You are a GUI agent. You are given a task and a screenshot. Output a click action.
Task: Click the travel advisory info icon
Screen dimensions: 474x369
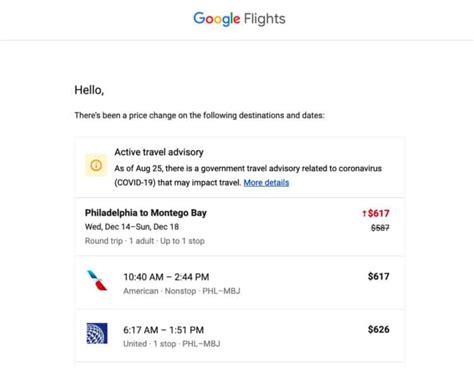[96, 165]
